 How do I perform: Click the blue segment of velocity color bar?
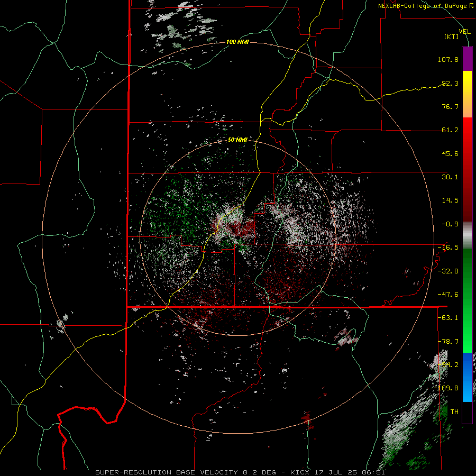click(467, 377)
